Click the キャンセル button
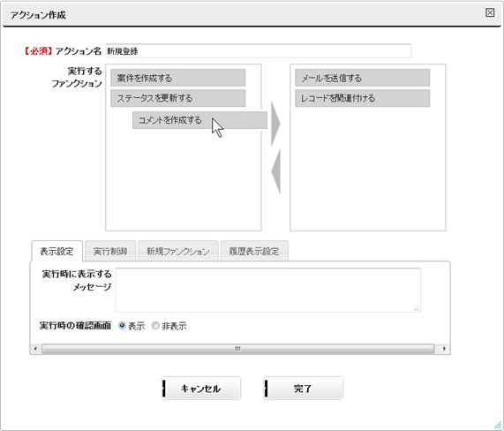Viewport: 504px width, 431px height. coord(201,389)
